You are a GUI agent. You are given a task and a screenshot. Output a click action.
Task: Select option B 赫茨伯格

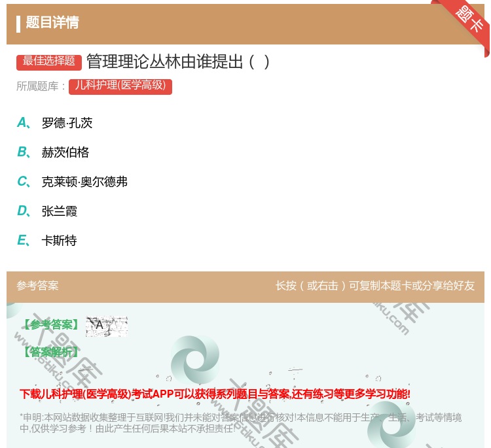[53, 152]
